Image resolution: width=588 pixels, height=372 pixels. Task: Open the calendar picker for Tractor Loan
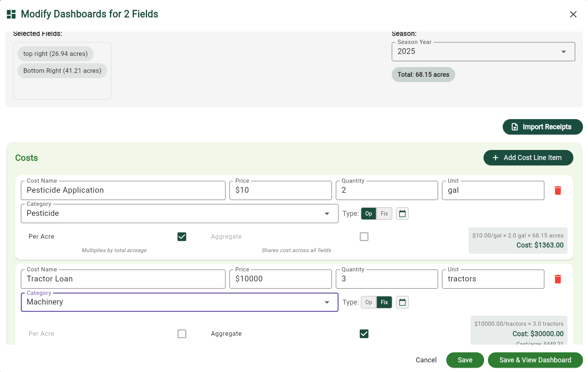[x=402, y=302]
